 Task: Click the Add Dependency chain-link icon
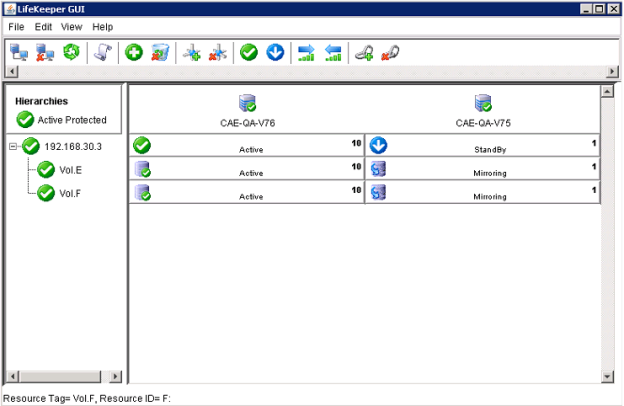(x=364, y=53)
